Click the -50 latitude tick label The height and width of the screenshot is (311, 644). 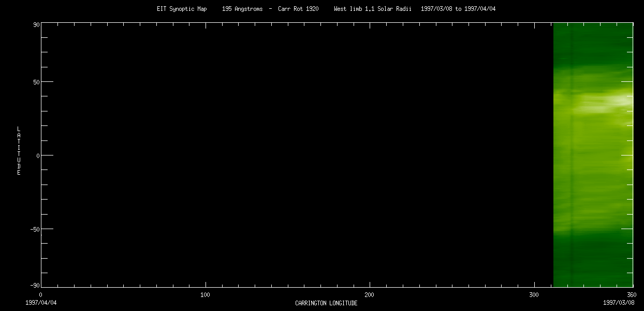[35, 229]
